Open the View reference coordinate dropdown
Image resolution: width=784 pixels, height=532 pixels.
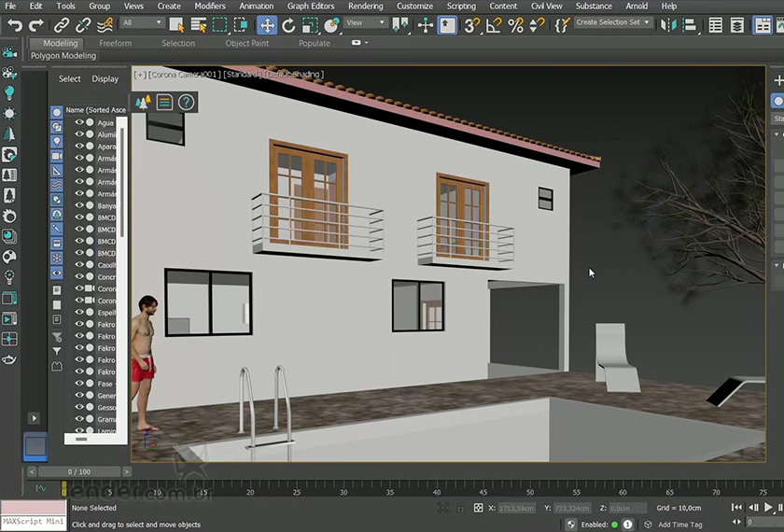365,22
